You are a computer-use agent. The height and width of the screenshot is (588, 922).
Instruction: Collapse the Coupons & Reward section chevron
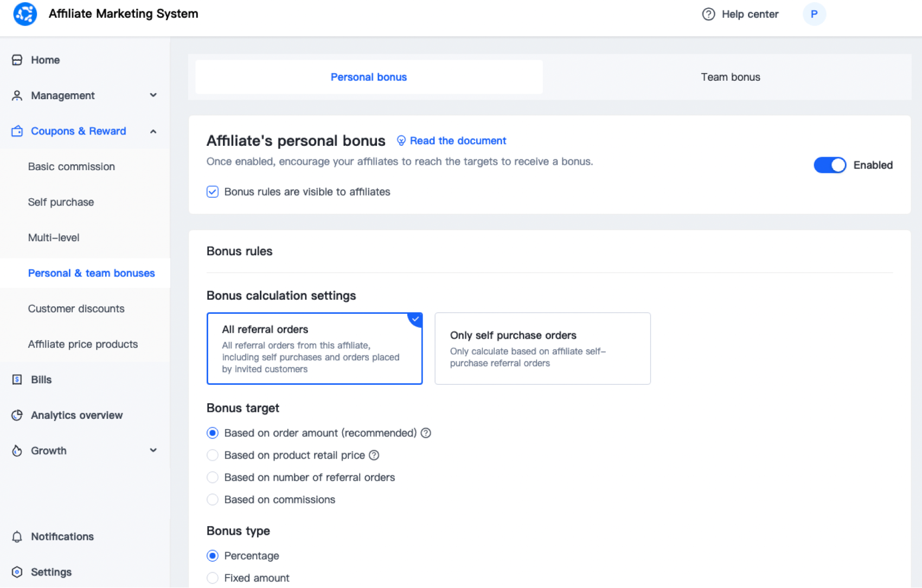[x=153, y=131]
